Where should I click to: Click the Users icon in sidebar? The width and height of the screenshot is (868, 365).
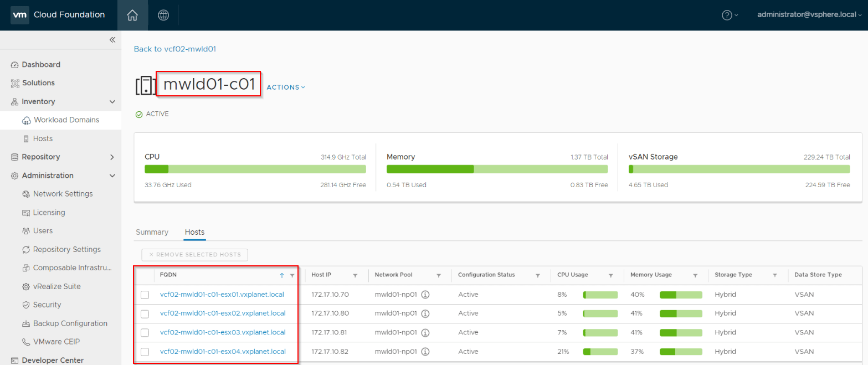tap(26, 231)
